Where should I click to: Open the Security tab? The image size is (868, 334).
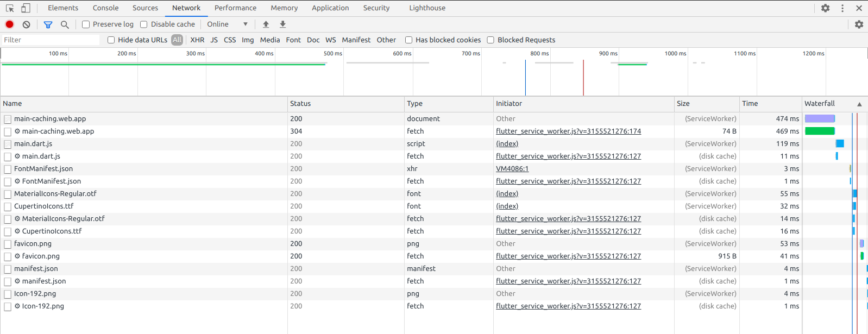[x=376, y=8]
